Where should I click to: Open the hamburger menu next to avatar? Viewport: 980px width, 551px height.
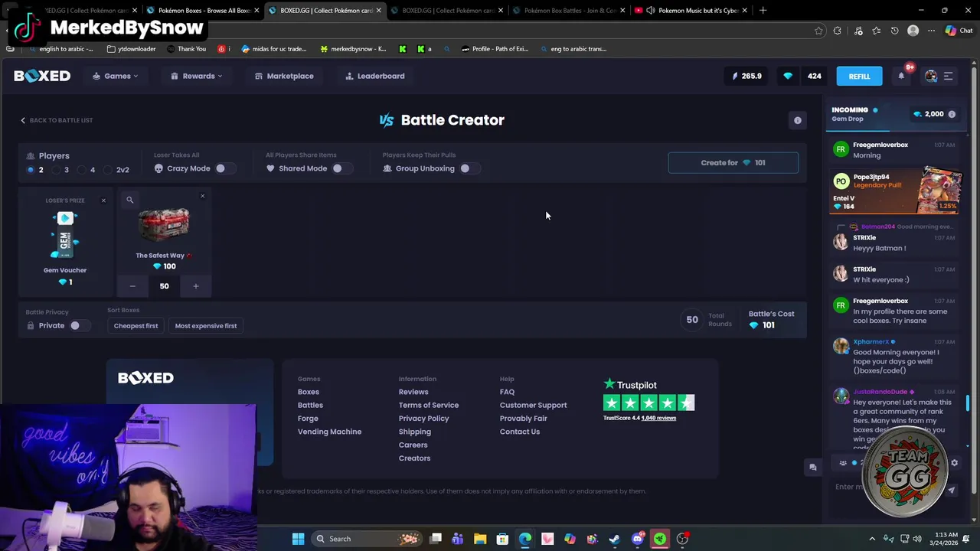pos(948,76)
